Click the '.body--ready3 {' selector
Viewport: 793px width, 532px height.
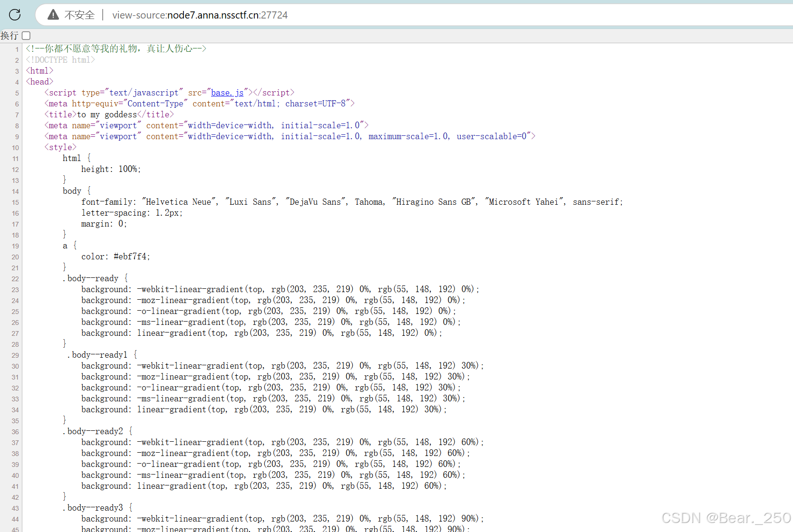pyautogui.click(x=98, y=508)
